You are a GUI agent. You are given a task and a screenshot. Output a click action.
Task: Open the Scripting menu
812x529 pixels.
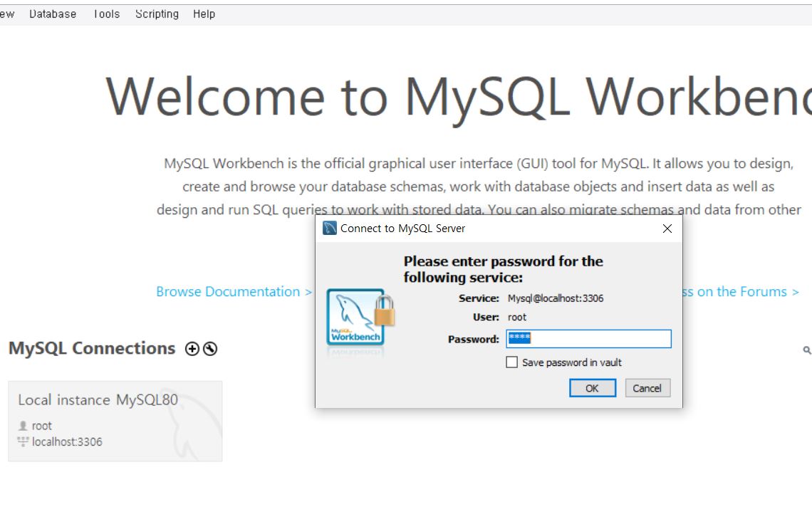157,14
